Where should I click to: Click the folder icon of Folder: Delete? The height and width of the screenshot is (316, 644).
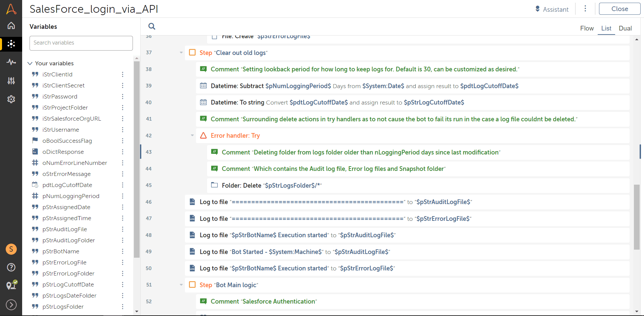[x=214, y=185]
